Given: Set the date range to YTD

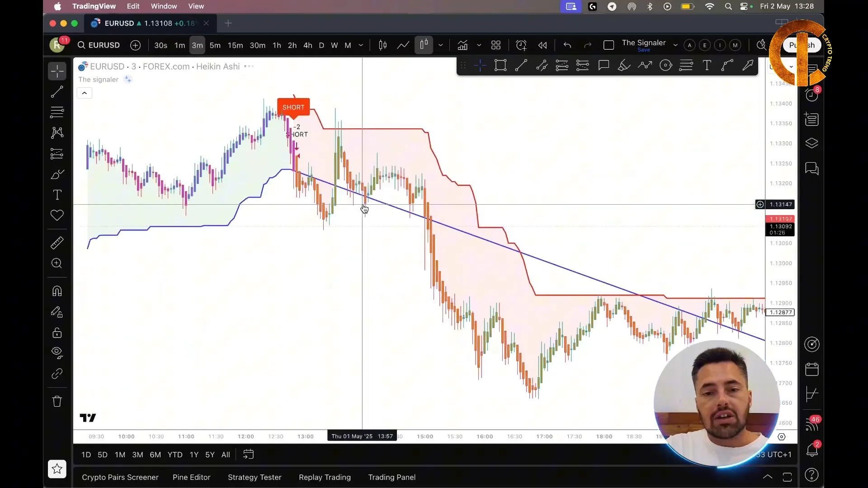Looking at the screenshot, I should click(x=175, y=455).
